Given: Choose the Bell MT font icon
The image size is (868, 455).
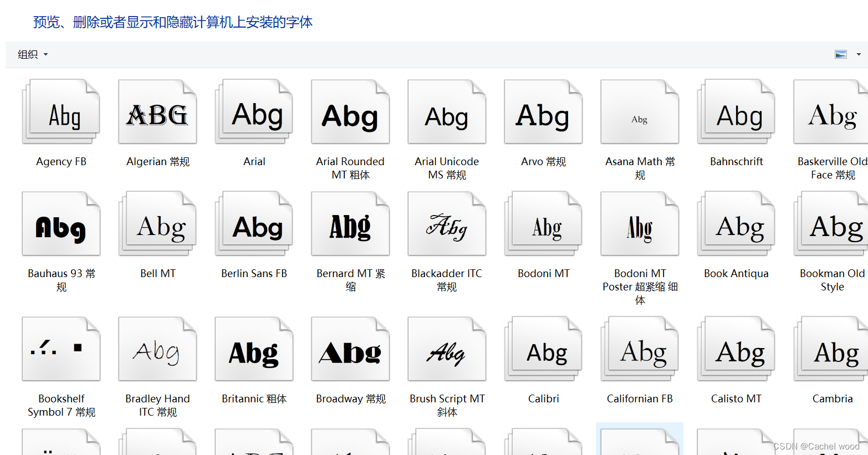Looking at the screenshot, I should (x=157, y=223).
